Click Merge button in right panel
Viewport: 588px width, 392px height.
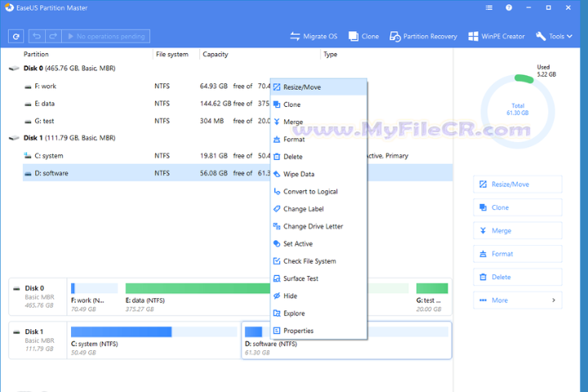[x=518, y=230]
